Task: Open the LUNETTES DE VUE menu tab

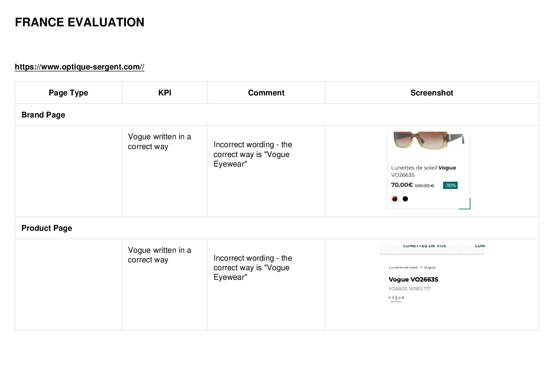Action: [x=425, y=246]
